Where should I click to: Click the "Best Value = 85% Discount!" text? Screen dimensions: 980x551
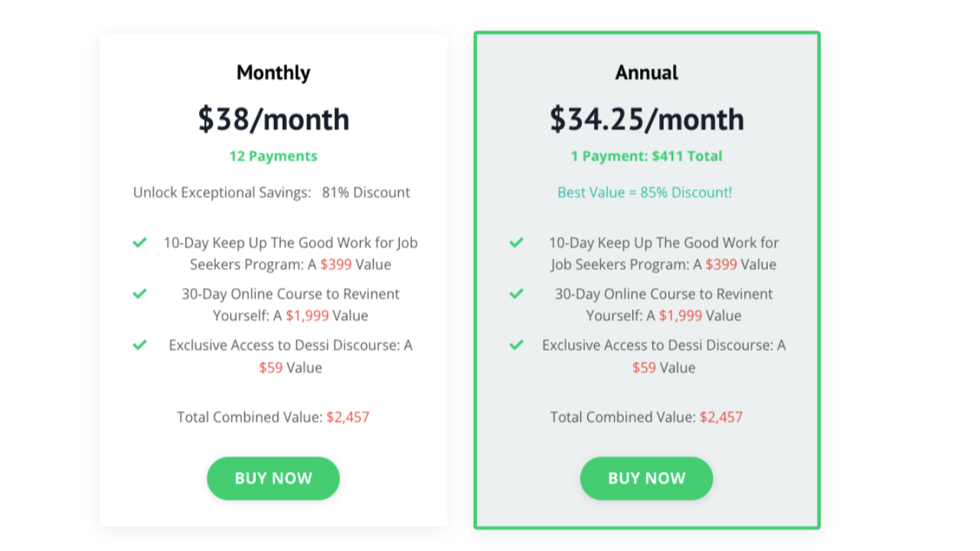[x=645, y=192]
